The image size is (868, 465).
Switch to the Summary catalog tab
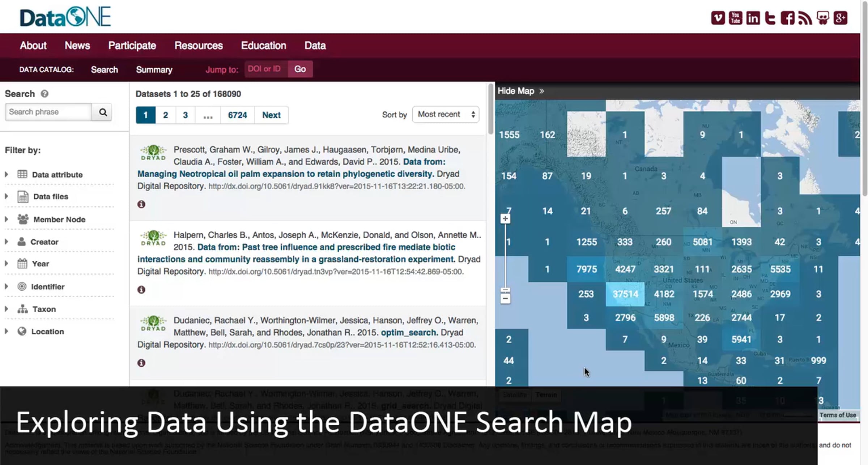[x=154, y=70]
